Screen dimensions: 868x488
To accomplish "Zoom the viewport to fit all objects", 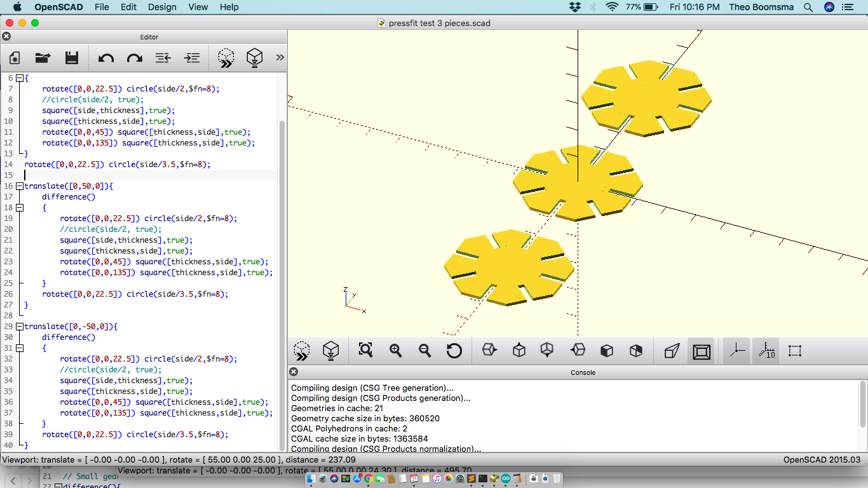I will [x=365, y=350].
